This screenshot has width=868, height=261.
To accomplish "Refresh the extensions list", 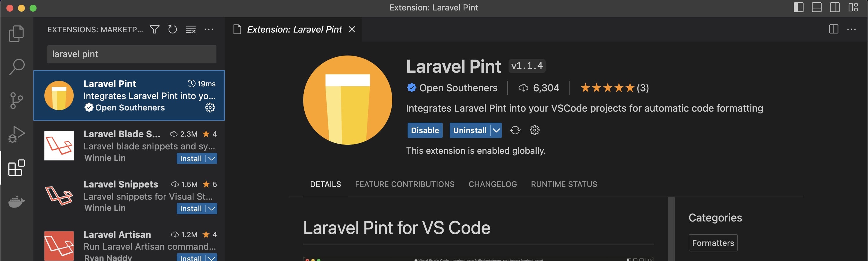I will coord(173,29).
